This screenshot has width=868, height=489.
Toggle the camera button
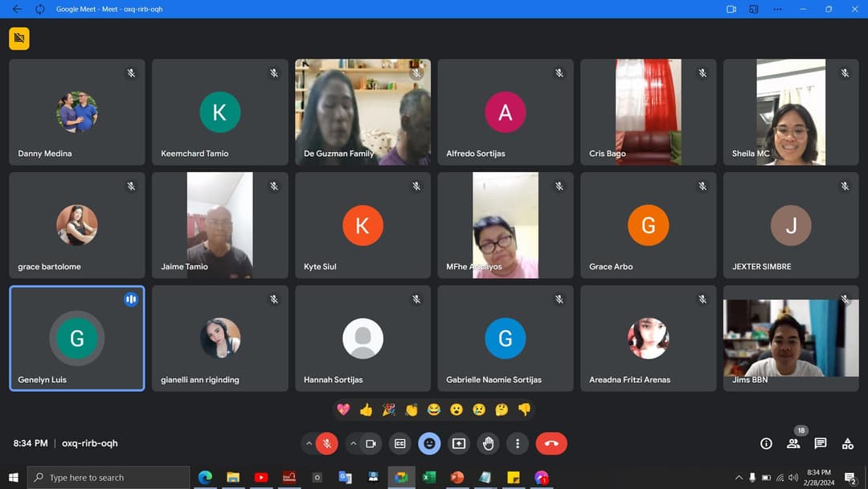(x=371, y=444)
